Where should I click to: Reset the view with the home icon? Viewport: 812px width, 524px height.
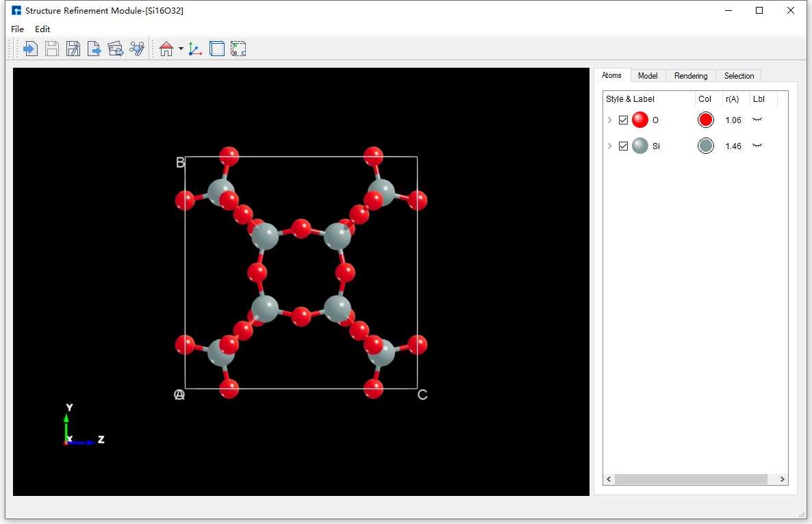pyautogui.click(x=165, y=48)
